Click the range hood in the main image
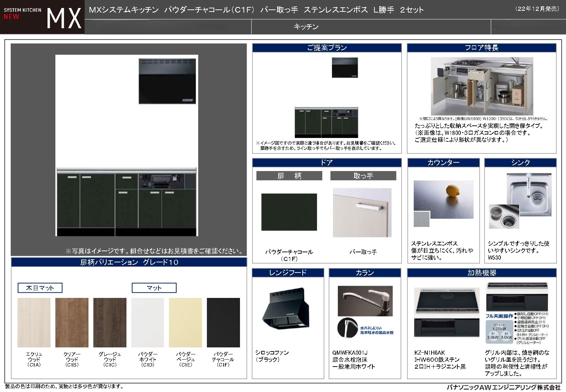 point(167,81)
